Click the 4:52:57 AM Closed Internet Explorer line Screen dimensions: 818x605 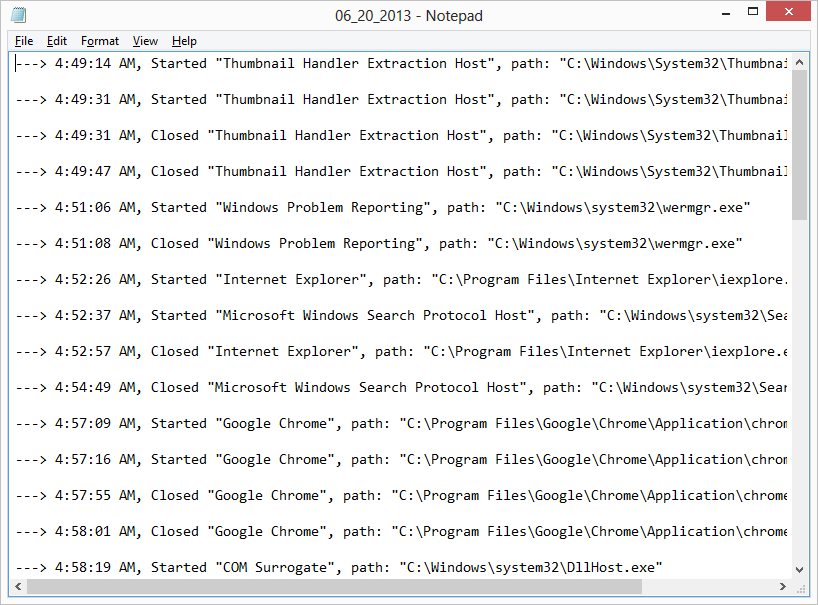click(x=401, y=352)
